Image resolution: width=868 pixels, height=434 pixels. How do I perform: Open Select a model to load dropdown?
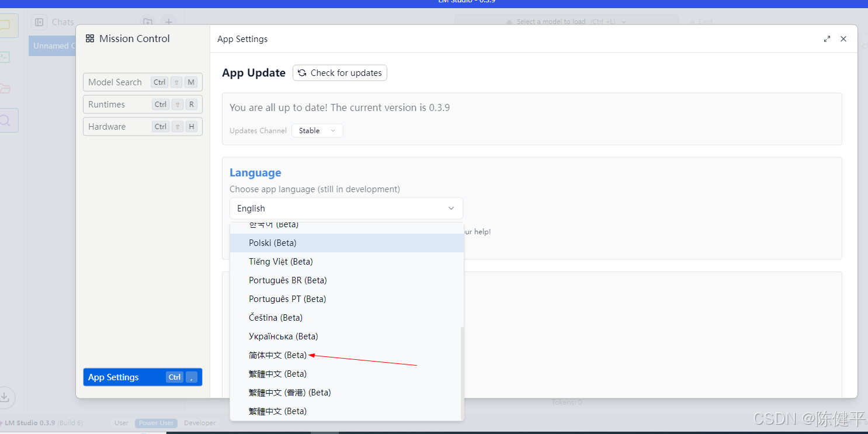567,22
